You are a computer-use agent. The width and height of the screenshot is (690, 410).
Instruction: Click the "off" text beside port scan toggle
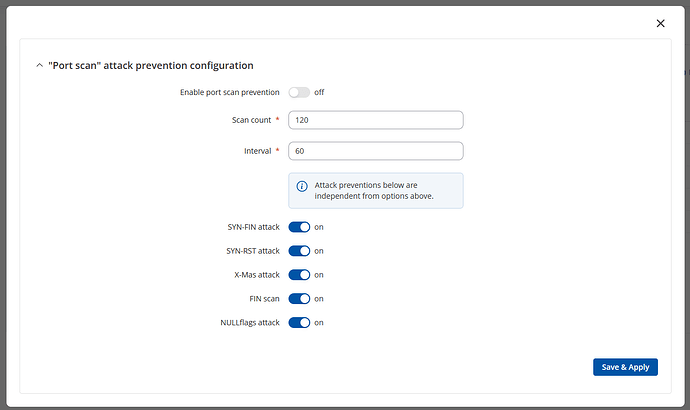tap(320, 92)
